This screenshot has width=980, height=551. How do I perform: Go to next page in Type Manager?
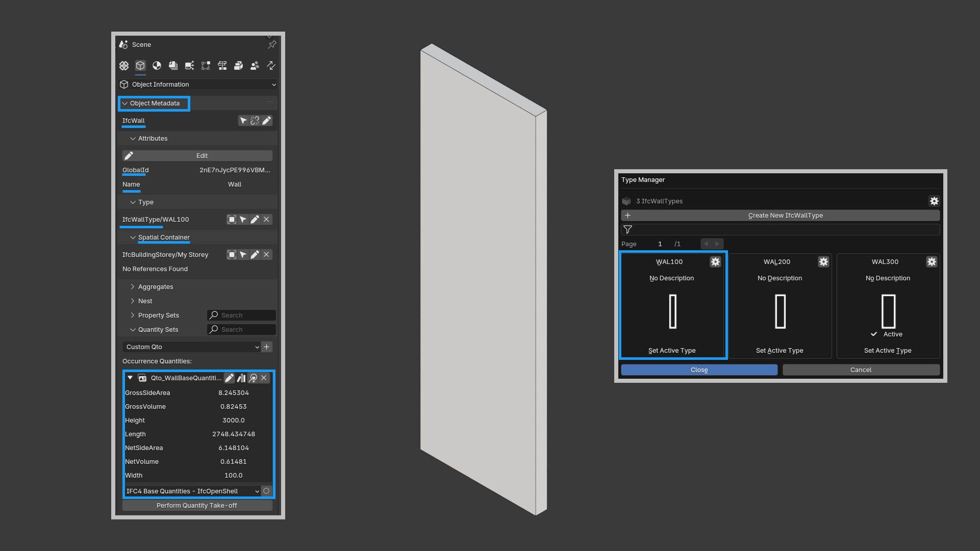pos(718,244)
